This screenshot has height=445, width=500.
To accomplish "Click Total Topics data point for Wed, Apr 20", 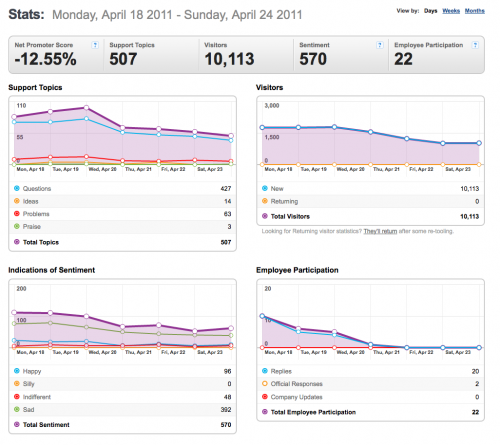I will tap(86, 107).
